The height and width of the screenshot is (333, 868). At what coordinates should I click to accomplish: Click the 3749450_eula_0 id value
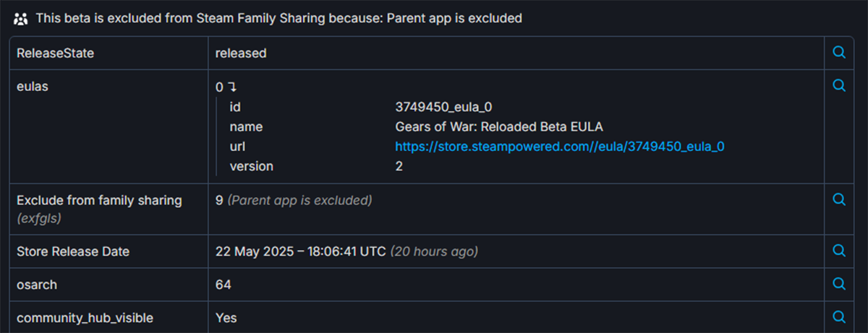(x=443, y=107)
